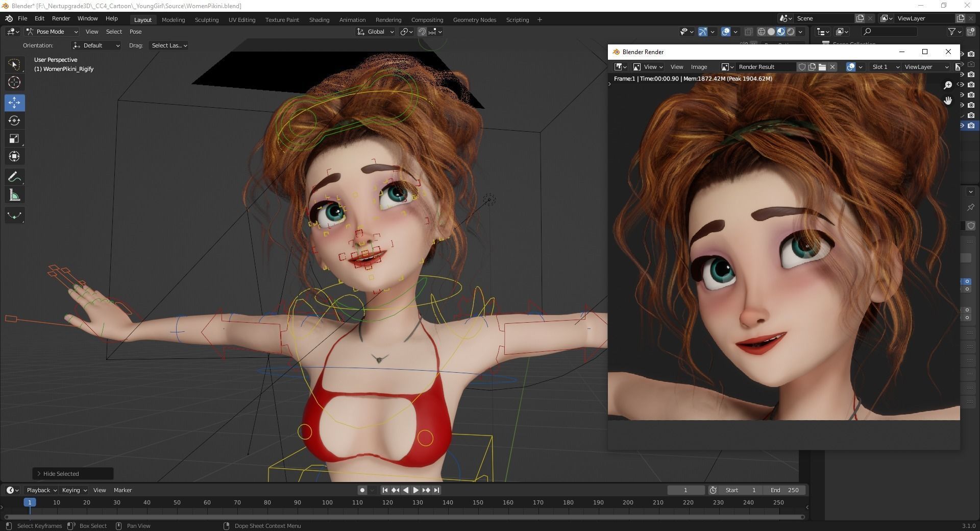Open render image folder icon
This screenshot has width=980, height=531.
822,67
